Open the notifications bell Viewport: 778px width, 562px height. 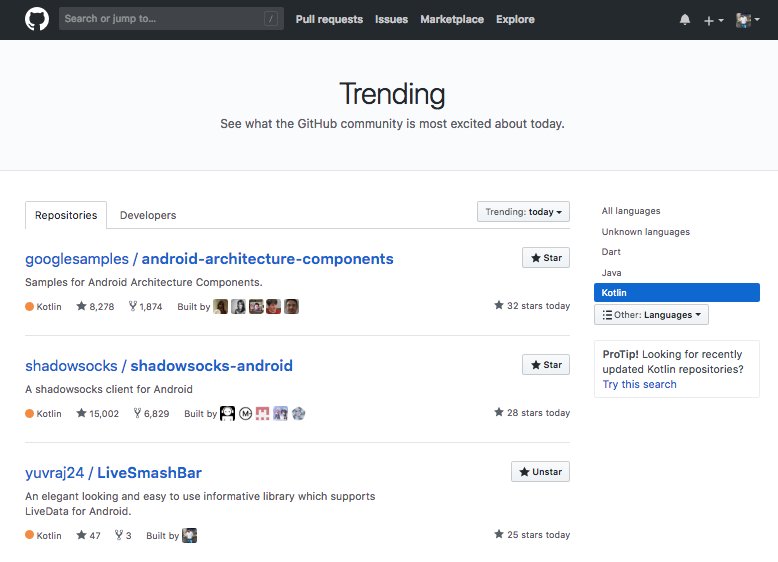[x=685, y=20]
